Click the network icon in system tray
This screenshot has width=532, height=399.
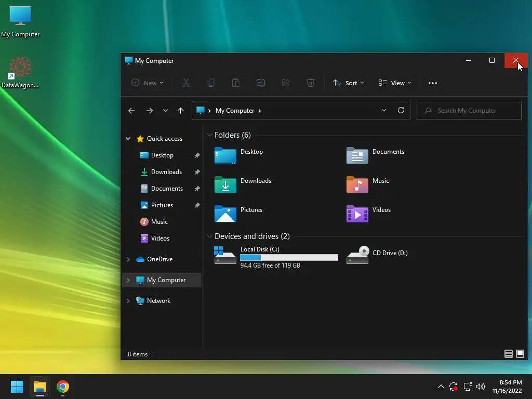pos(468,387)
